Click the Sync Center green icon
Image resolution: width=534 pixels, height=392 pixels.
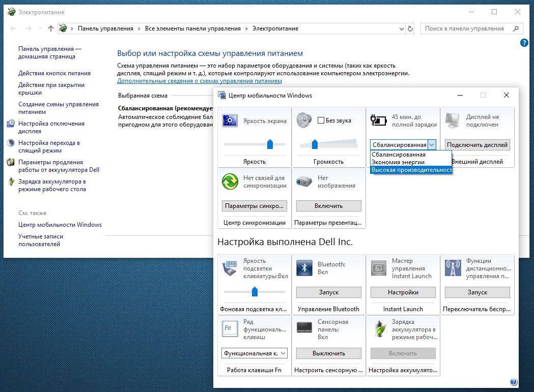230,182
